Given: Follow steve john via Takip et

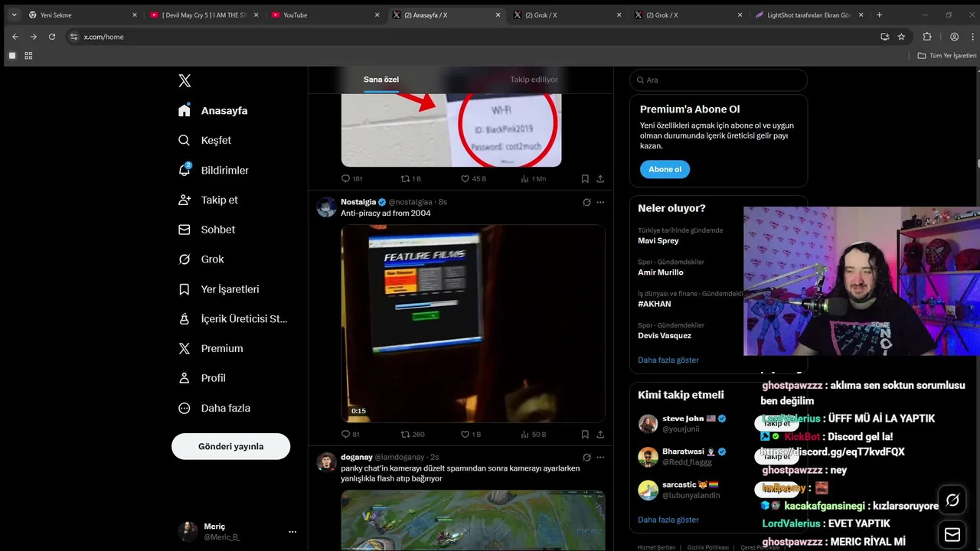Looking at the screenshot, I should 777,423.
